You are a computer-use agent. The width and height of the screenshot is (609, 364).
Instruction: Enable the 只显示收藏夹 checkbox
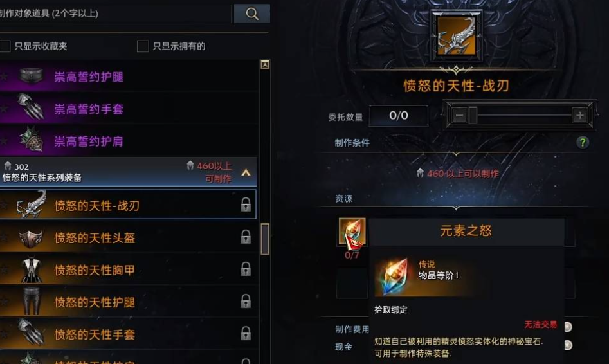tap(5, 46)
